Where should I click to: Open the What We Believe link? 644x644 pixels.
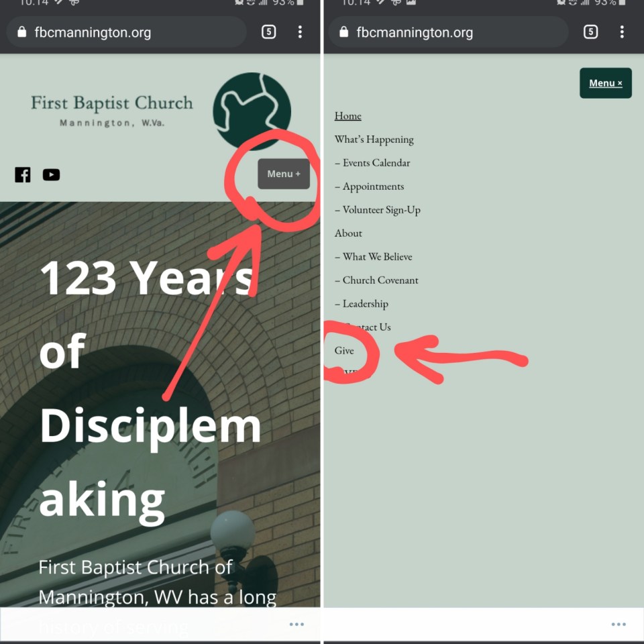coord(374,257)
